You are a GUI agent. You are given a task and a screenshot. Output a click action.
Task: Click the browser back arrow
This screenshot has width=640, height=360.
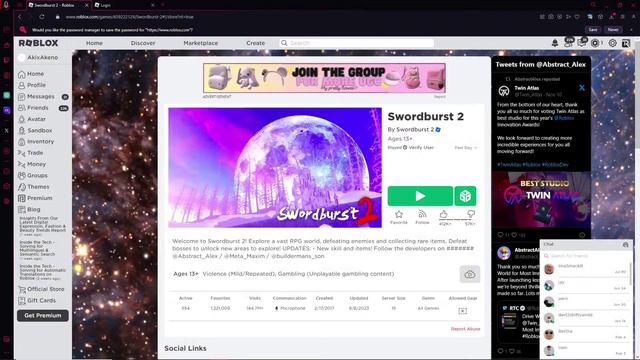pyautogui.click(x=20, y=17)
